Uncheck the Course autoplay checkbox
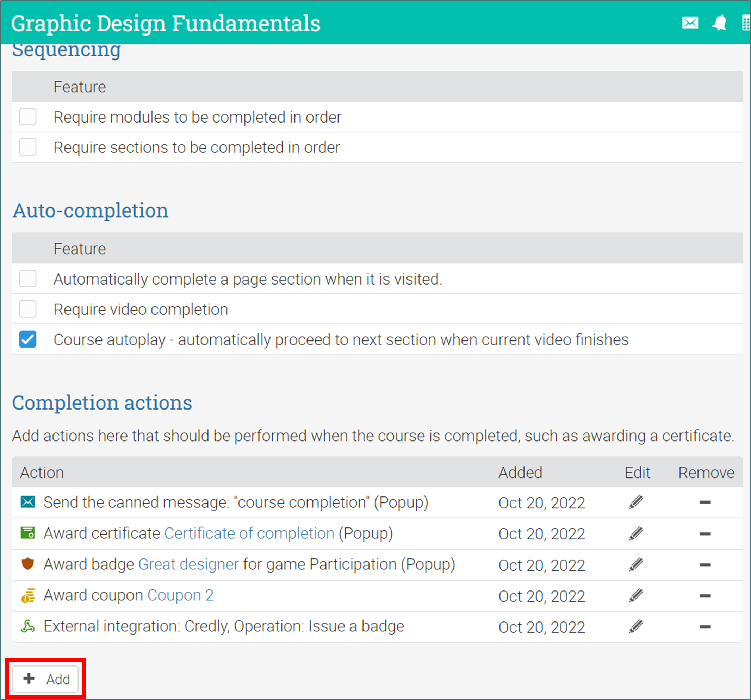This screenshot has height=700, width=751. click(x=27, y=339)
